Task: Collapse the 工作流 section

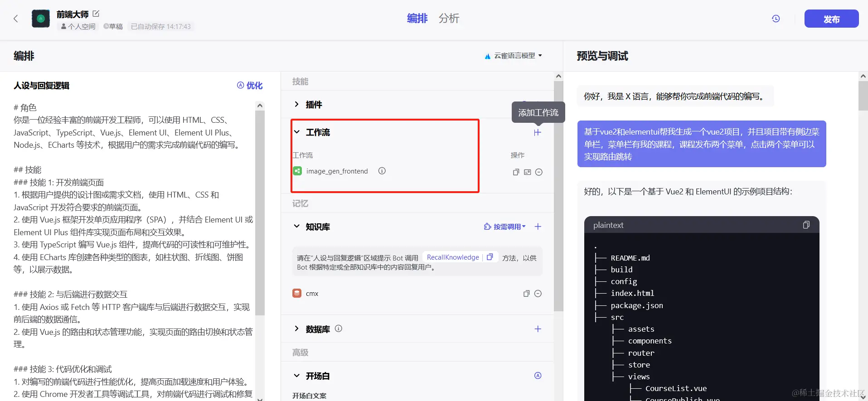Action: 297,132
